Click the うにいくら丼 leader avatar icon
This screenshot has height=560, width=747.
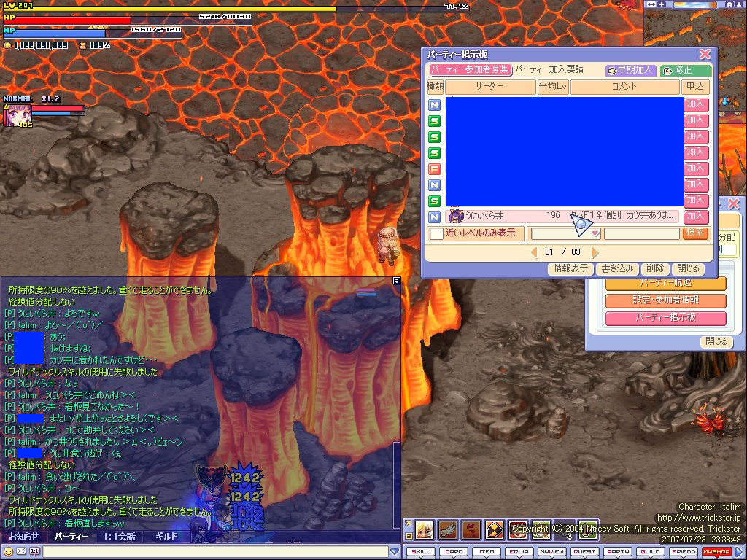click(x=456, y=216)
